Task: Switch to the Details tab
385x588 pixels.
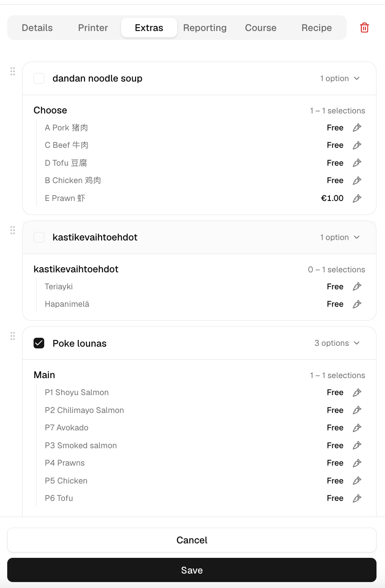Action: [37, 28]
